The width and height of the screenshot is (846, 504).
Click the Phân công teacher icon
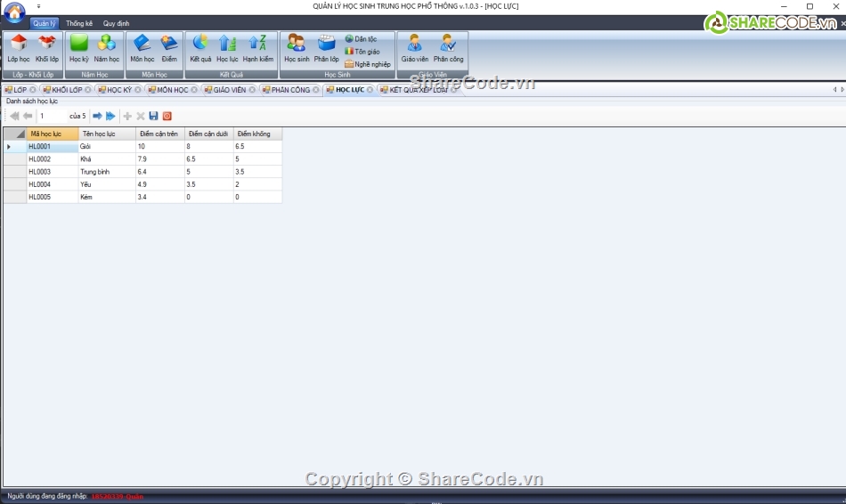[x=448, y=47]
